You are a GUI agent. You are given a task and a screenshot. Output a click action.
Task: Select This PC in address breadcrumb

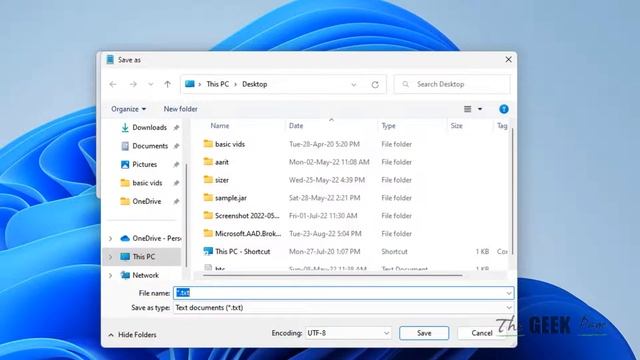coord(218,84)
